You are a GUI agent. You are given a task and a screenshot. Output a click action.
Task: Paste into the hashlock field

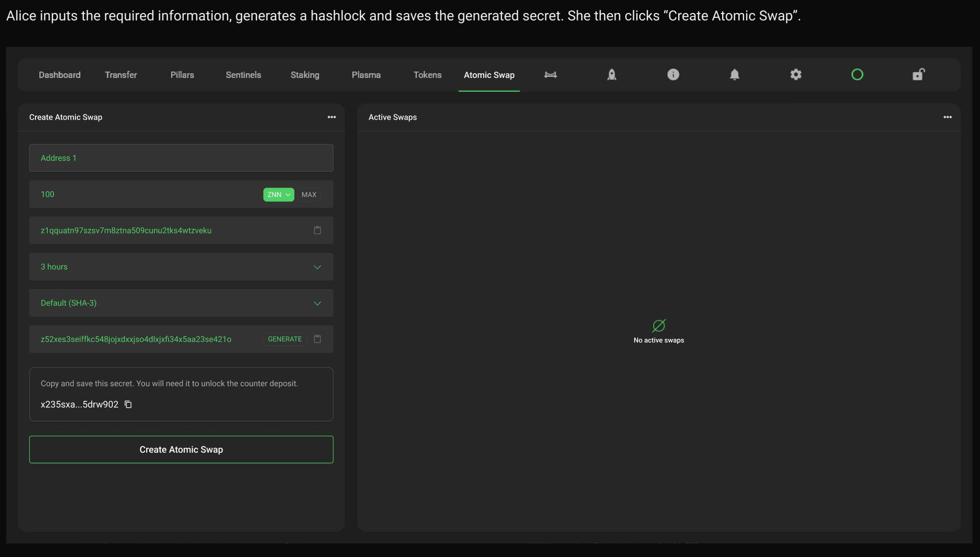pos(317,339)
